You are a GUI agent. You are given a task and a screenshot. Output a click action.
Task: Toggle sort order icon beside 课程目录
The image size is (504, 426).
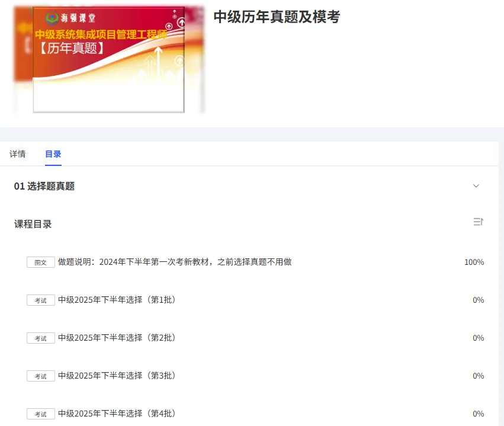[479, 222]
